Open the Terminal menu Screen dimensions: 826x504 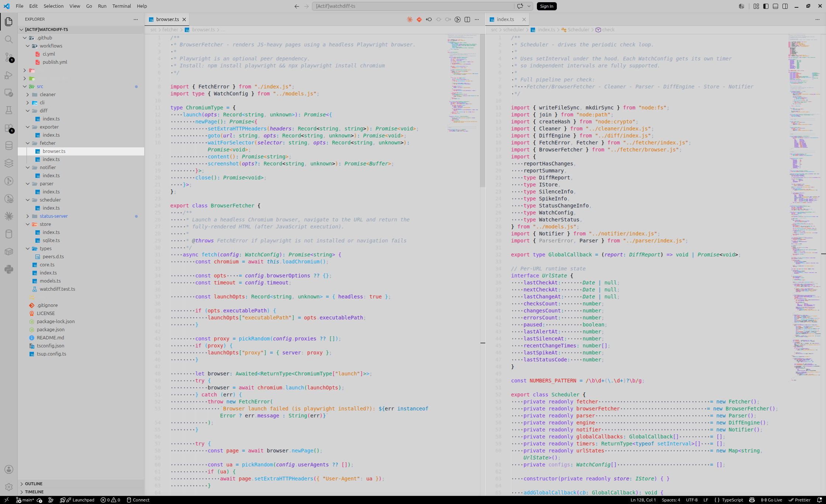coord(122,6)
